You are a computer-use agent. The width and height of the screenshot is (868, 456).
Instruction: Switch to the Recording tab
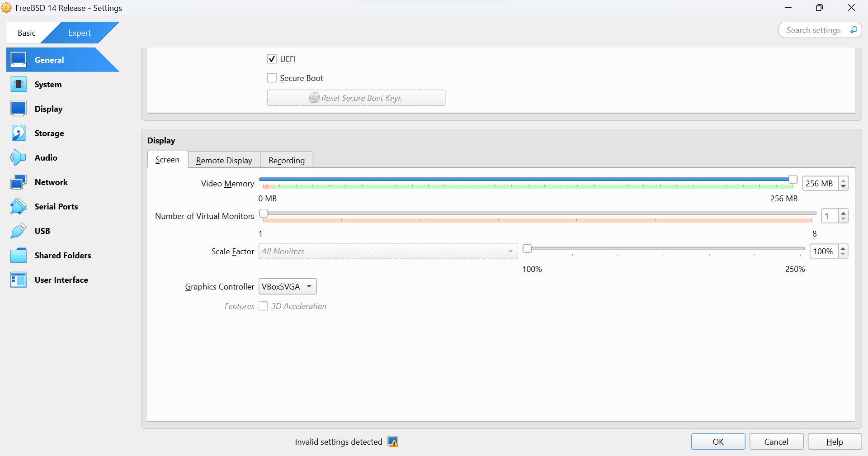287,161
